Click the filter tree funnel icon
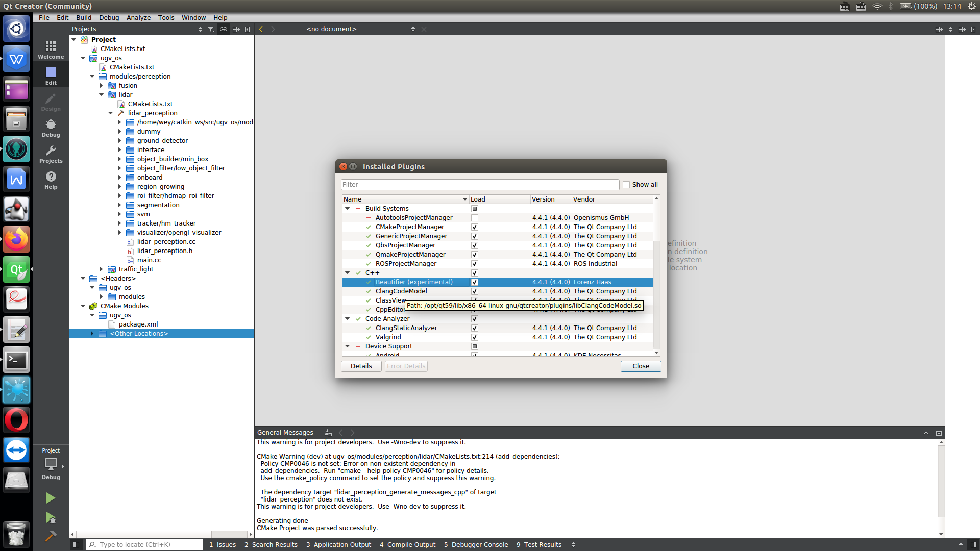Screen dimensions: 980x551 pyautogui.click(x=211, y=29)
